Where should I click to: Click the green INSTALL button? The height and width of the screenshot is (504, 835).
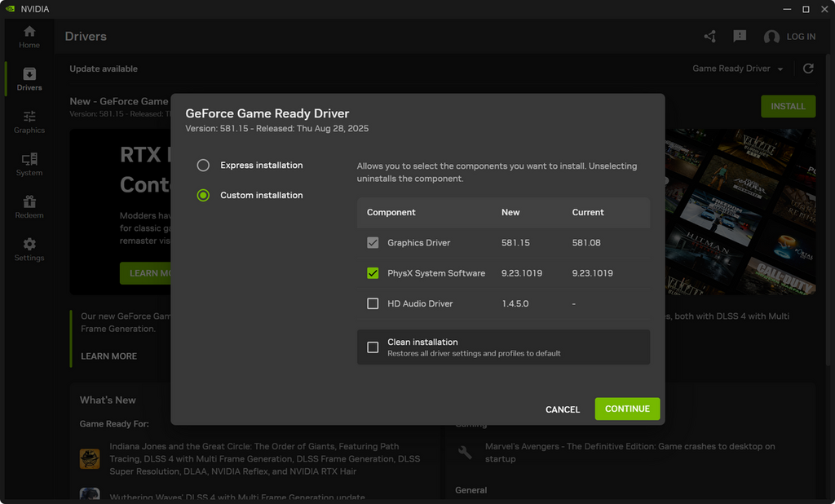point(788,106)
